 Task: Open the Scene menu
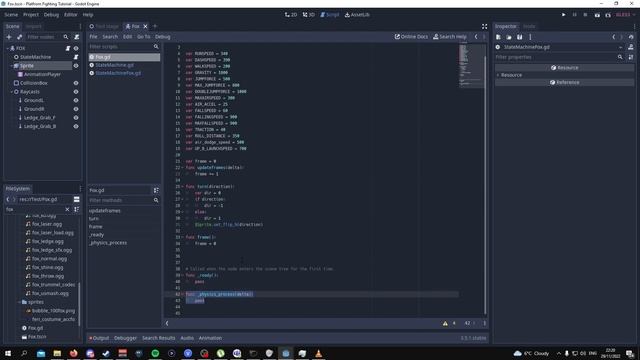pos(11,15)
